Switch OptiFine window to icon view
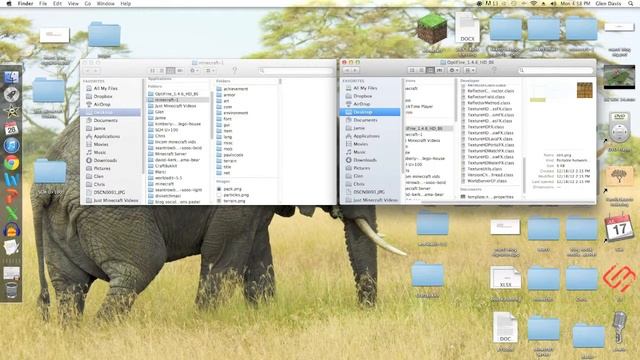Image resolution: width=640 pixels, height=360 pixels. click(x=412, y=70)
